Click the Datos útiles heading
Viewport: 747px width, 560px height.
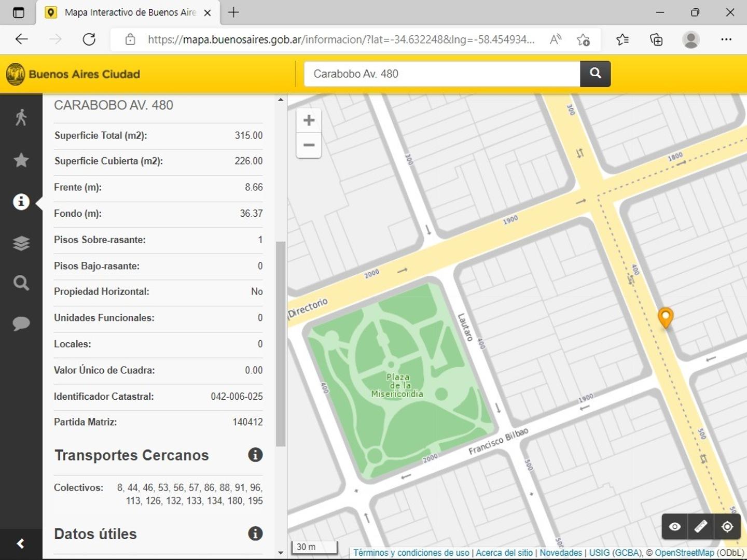(x=95, y=534)
